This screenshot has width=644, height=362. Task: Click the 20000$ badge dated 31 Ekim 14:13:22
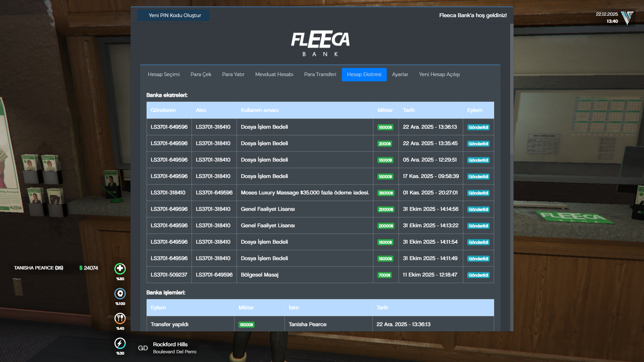point(386,226)
